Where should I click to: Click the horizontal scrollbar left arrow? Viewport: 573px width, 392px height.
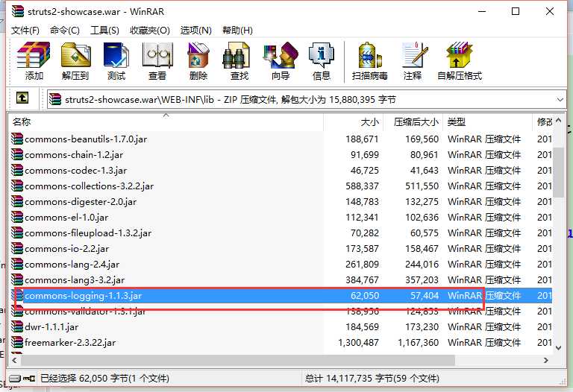point(15,360)
